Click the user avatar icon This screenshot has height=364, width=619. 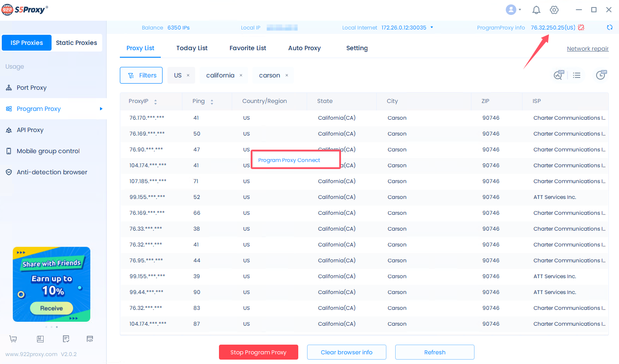(511, 10)
